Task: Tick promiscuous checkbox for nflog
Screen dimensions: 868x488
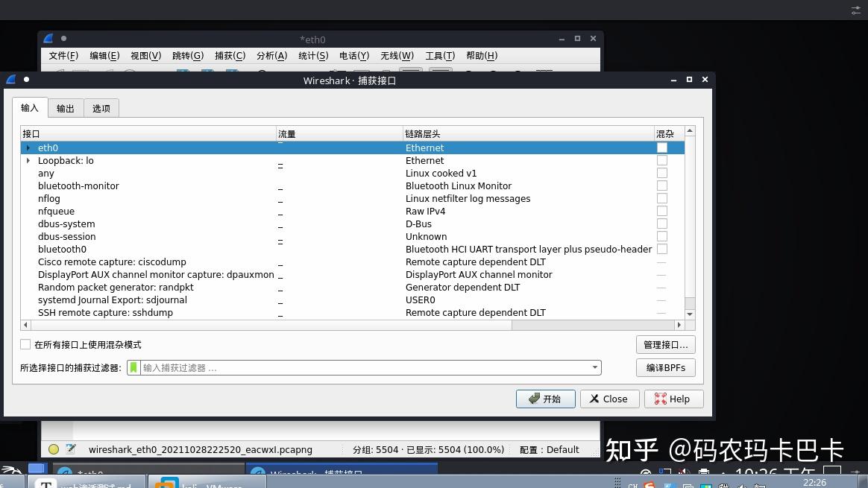Action: [662, 199]
